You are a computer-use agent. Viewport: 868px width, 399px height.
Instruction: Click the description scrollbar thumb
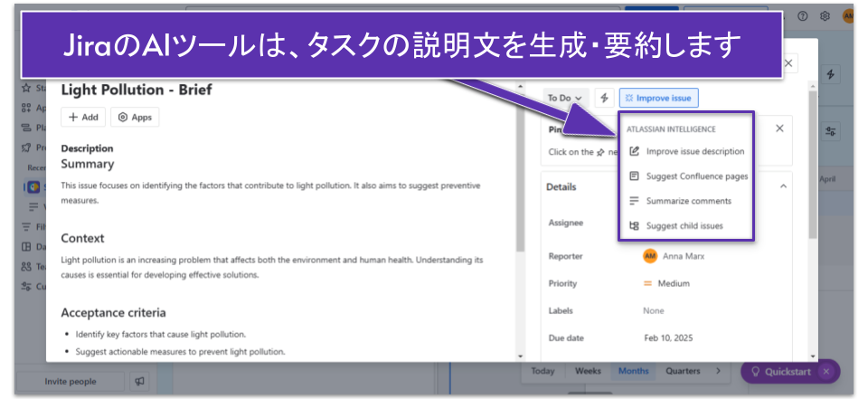click(520, 171)
